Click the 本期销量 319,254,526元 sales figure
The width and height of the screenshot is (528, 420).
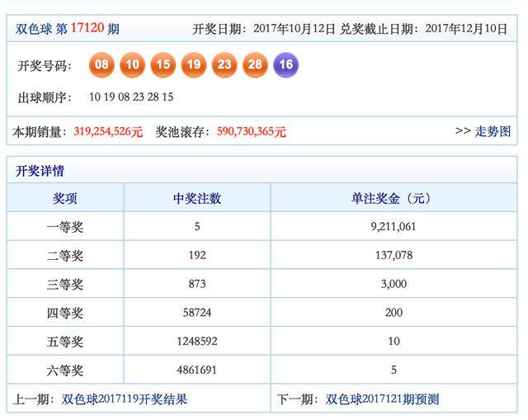(107, 132)
